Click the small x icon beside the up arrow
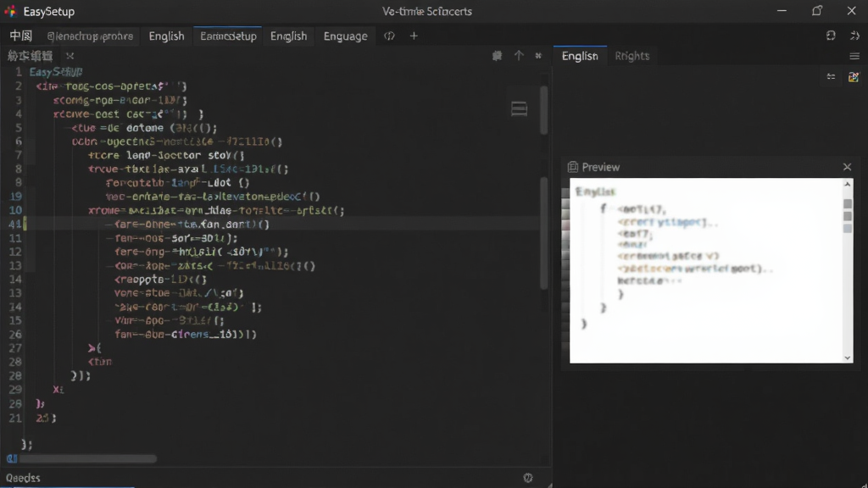 [538, 56]
